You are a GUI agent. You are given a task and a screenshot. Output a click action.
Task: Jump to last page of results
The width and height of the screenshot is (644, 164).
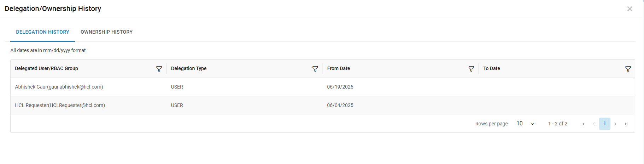tap(626, 124)
